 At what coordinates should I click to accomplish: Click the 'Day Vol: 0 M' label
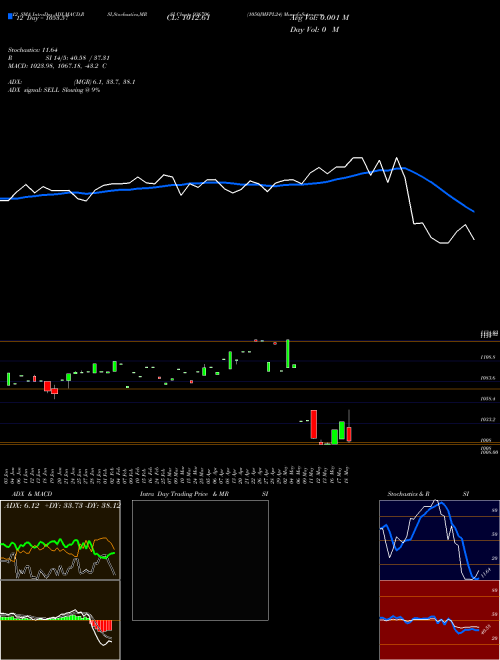(314, 30)
